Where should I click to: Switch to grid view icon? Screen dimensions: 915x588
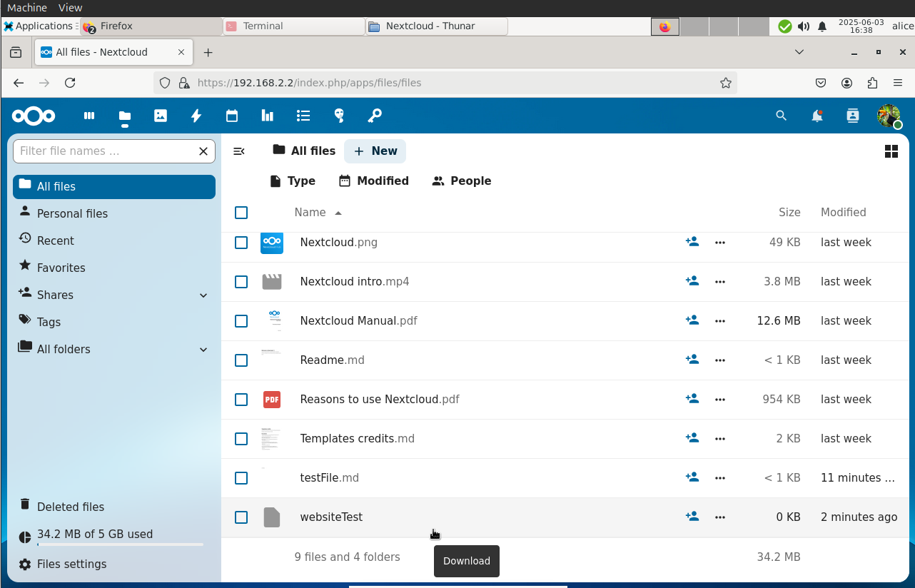891,151
